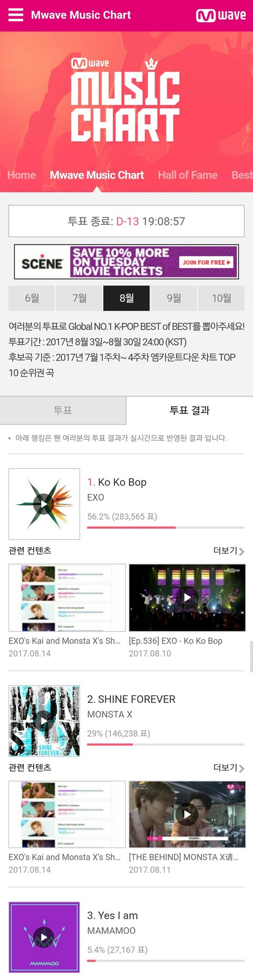Play SHINE FOREVER album preview
Image resolution: width=253 pixels, height=980 pixels.
coord(44,721)
